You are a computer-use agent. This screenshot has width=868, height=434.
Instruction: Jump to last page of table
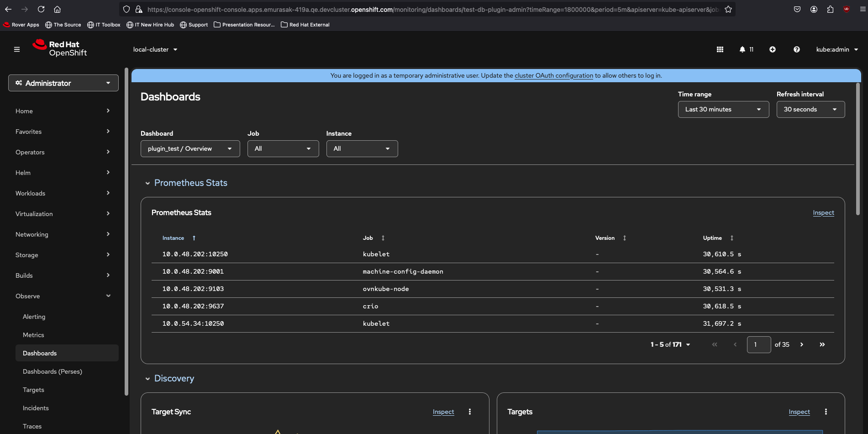[822, 344]
